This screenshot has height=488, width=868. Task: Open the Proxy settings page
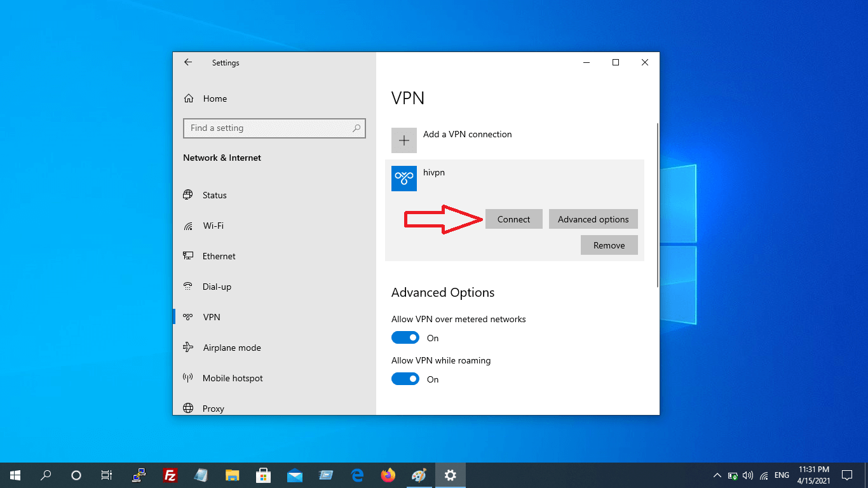click(213, 409)
